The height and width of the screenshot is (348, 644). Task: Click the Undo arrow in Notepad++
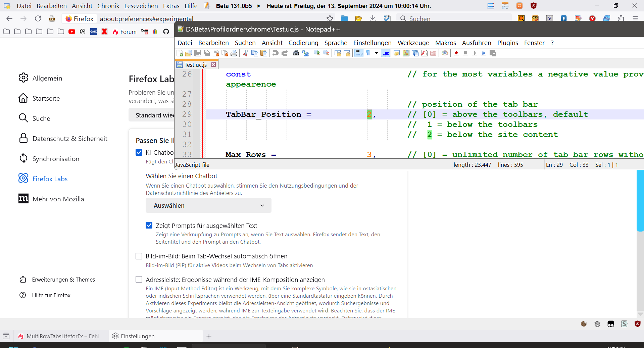pos(275,53)
